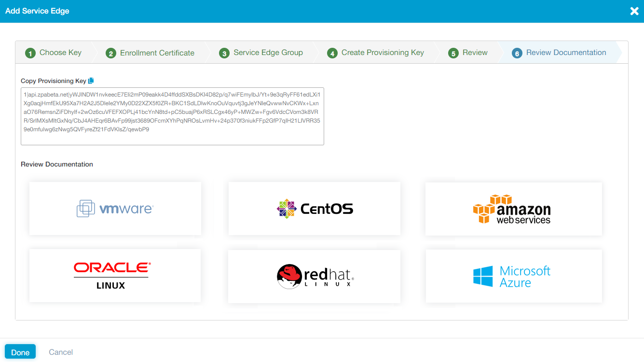
Task: Switch to the Review step
Action: point(474,53)
